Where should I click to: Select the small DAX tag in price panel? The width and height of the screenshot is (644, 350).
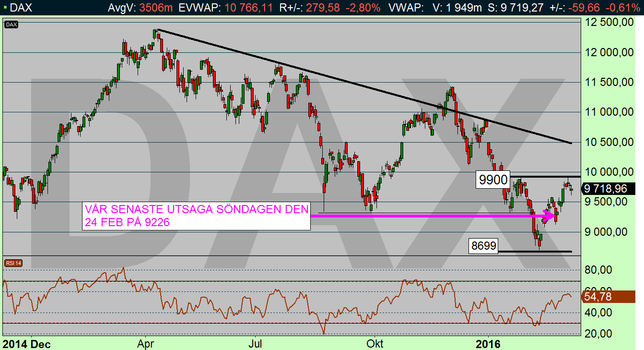pos(11,25)
